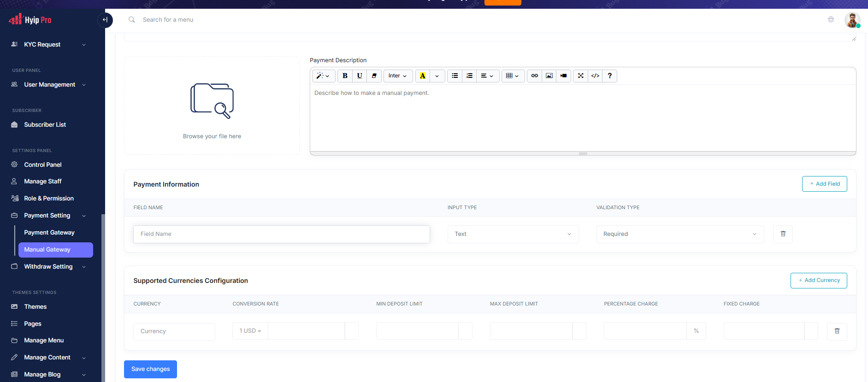Open the editor help dialog
This screenshot has width=868, height=382.
tap(610, 76)
